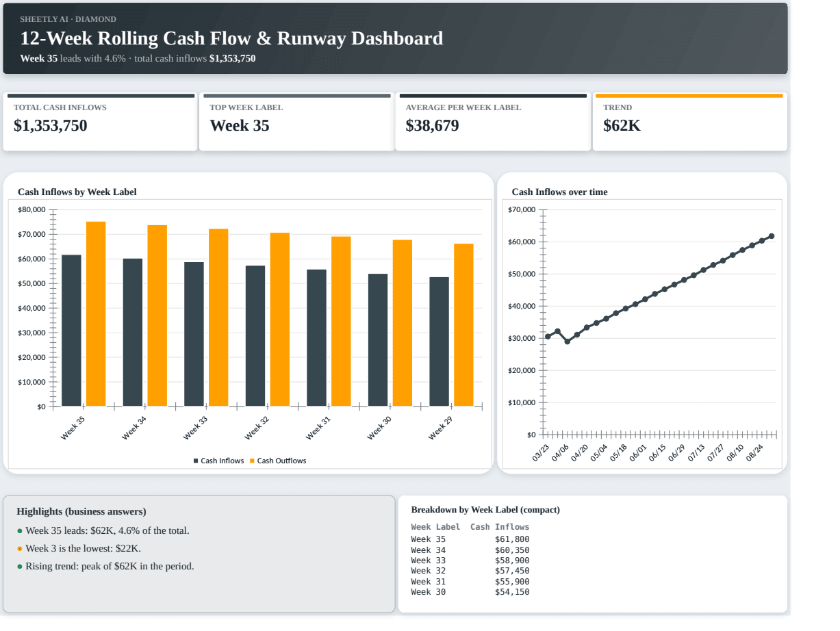The width and height of the screenshot is (840, 631).
Task: Click the 'Cash Inflows' table column header
Action: click(500, 527)
